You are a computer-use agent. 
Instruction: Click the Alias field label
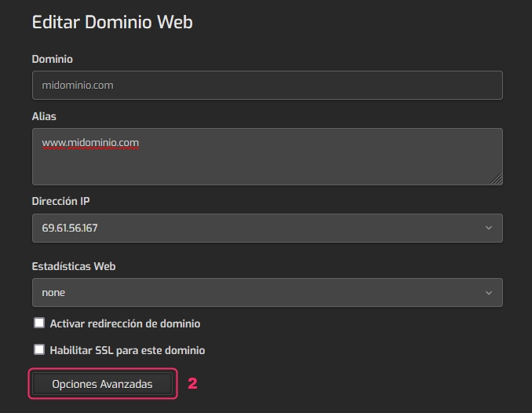[44, 117]
